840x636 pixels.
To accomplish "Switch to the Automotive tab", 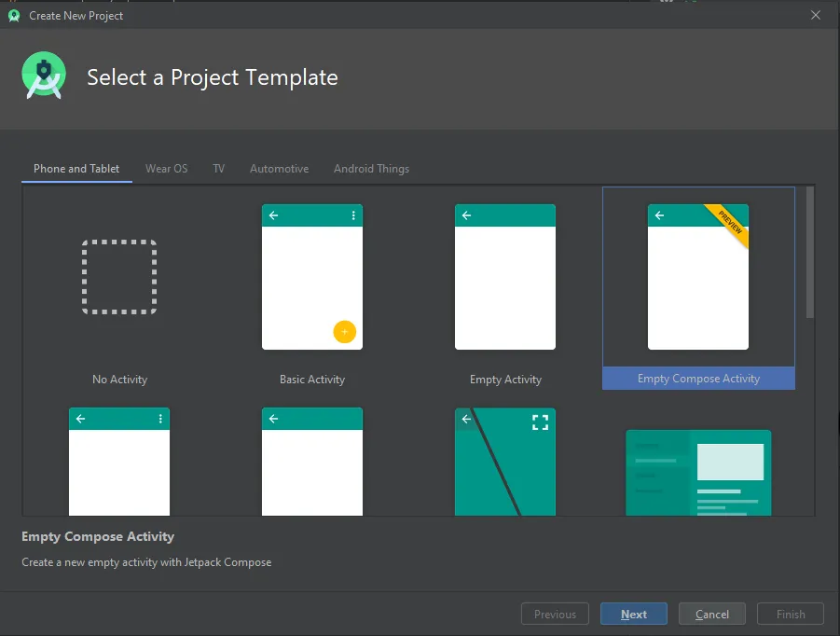I will [x=279, y=169].
